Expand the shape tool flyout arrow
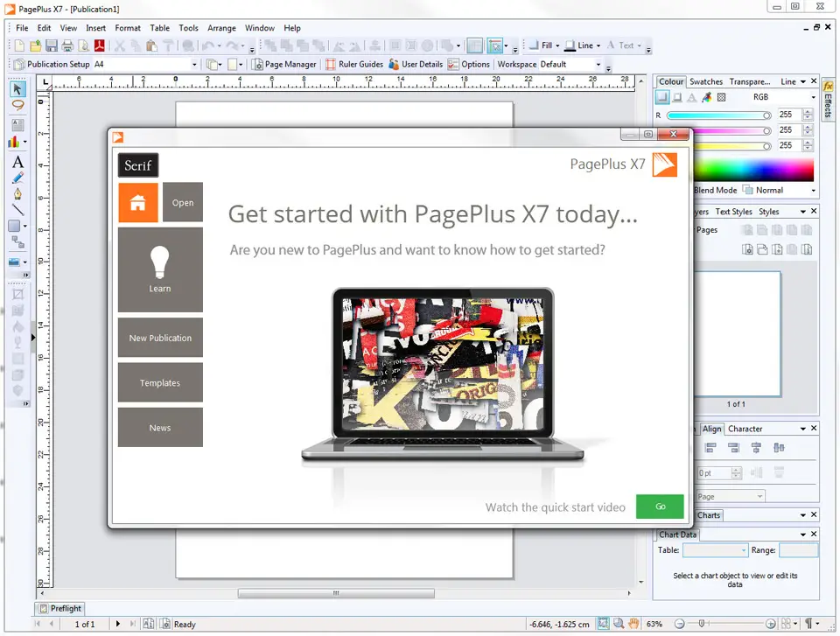The width and height of the screenshot is (840, 636). 24,226
